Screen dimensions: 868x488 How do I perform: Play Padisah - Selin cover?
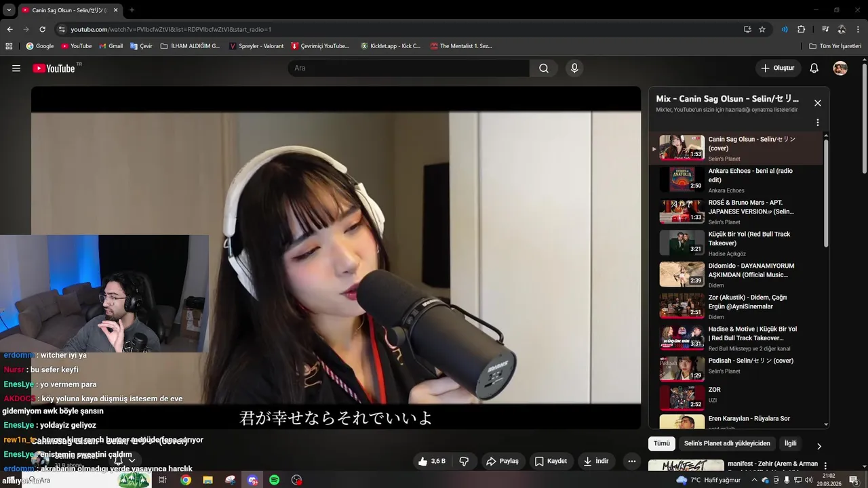point(735,369)
